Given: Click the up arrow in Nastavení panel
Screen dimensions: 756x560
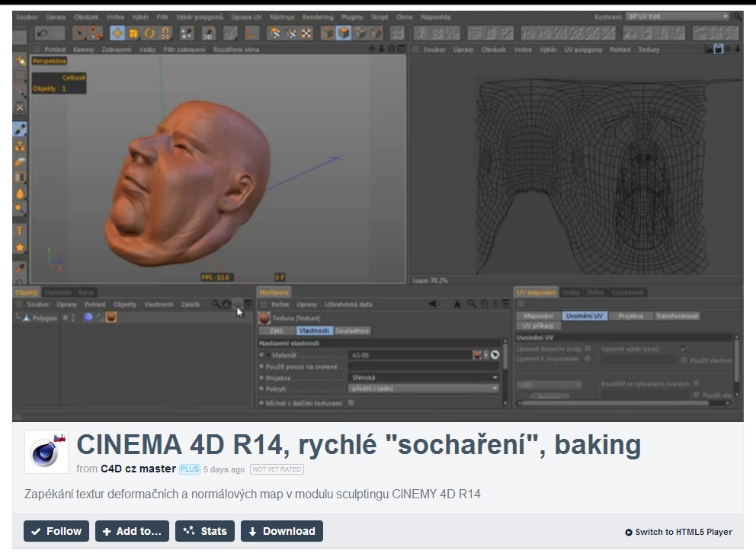Looking at the screenshot, I should coord(457,303).
